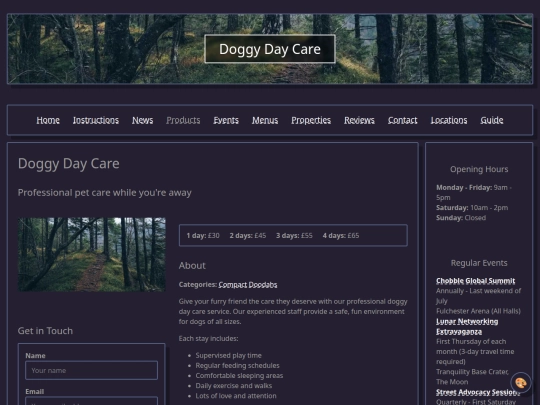Click the About heading

(x=192, y=266)
